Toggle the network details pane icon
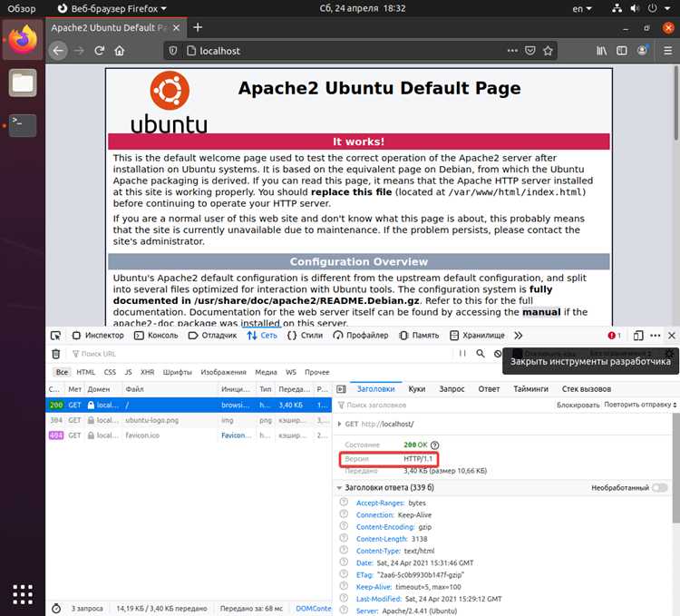Screen dimensions: 680x616 341,389
